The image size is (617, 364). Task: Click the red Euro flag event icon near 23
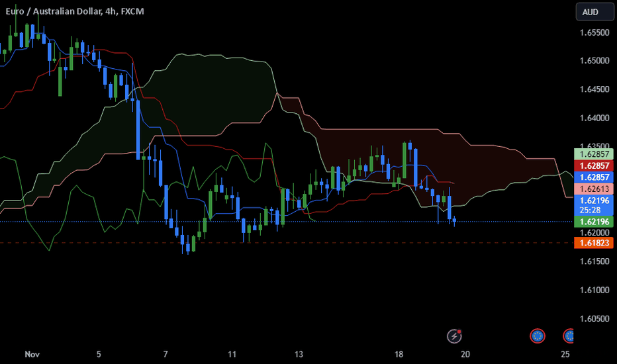pos(537,336)
